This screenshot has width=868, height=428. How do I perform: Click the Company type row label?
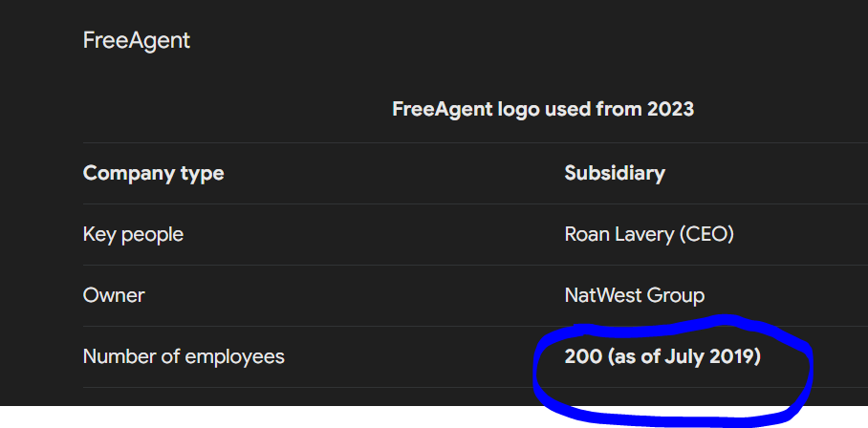(153, 174)
